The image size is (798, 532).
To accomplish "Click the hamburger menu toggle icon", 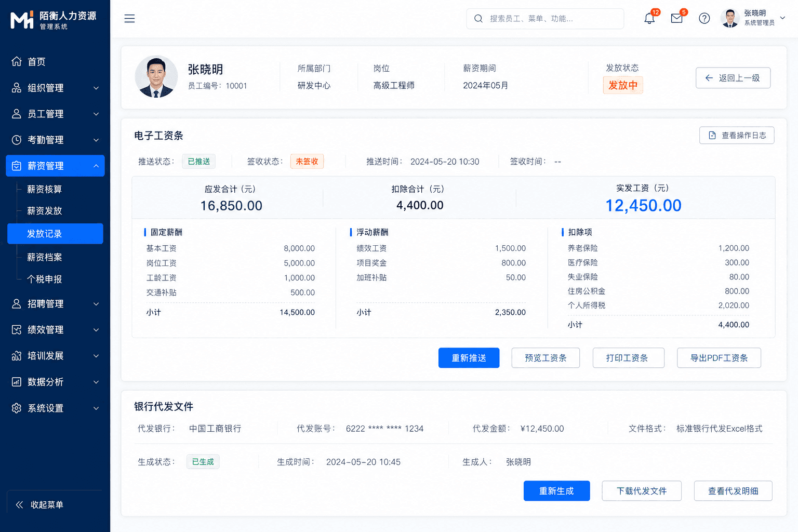I will [x=129, y=19].
